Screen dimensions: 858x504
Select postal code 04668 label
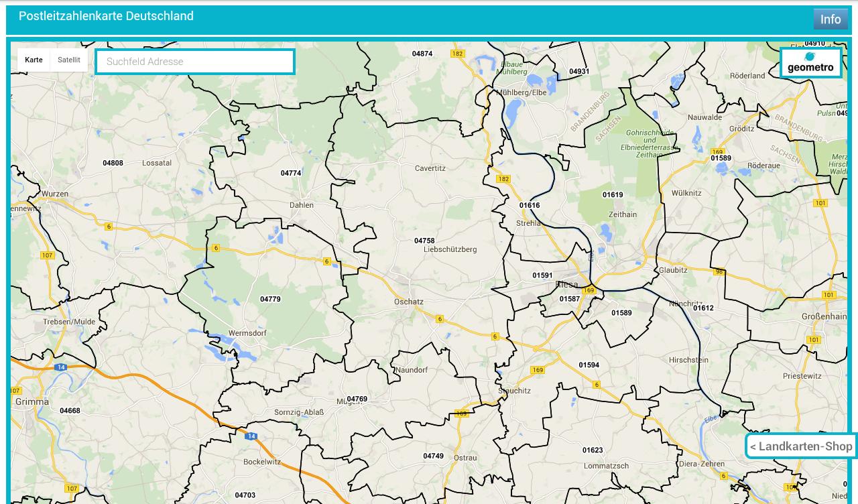click(70, 411)
